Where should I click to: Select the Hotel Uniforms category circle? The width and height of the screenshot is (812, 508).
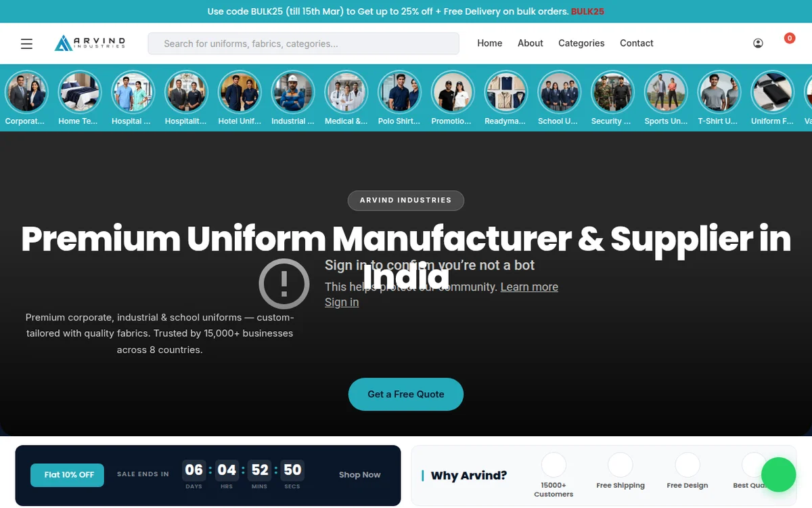pyautogui.click(x=240, y=92)
